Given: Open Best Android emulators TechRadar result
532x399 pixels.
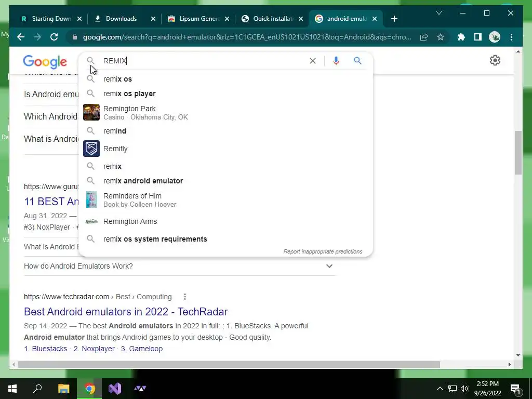Looking at the screenshot, I should pyautogui.click(x=126, y=312).
